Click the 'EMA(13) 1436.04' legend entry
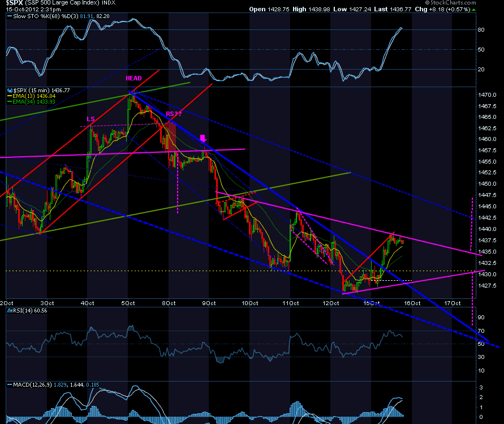504x424 pixels. tap(34, 96)
